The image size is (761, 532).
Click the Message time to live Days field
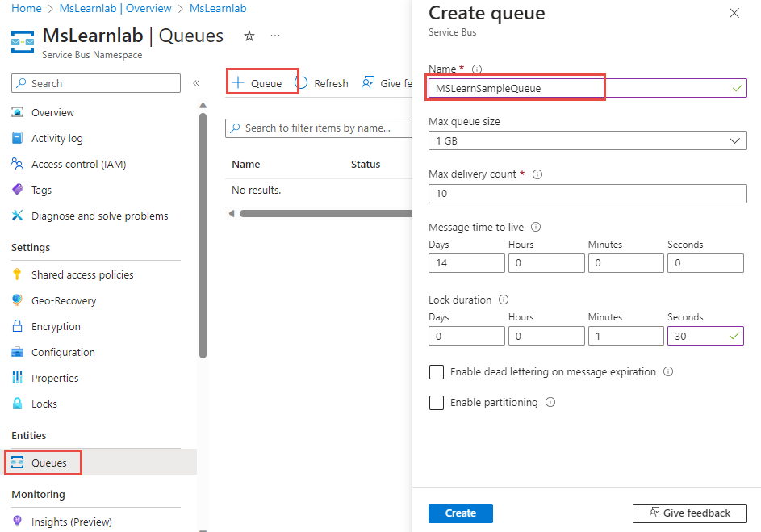point(466,262)
